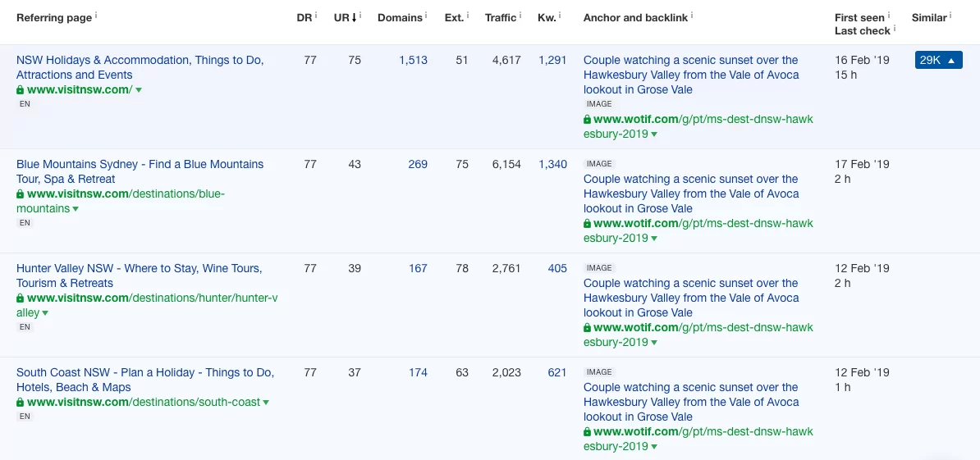Screen dimensions: 980x460
Task: Click the info icon next to DR column
Action: point(316,15)
